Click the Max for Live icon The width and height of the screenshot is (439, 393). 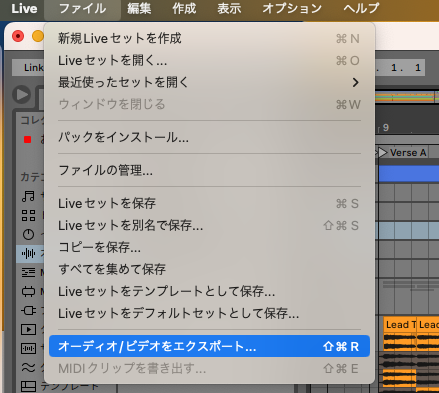coord(28,292)
